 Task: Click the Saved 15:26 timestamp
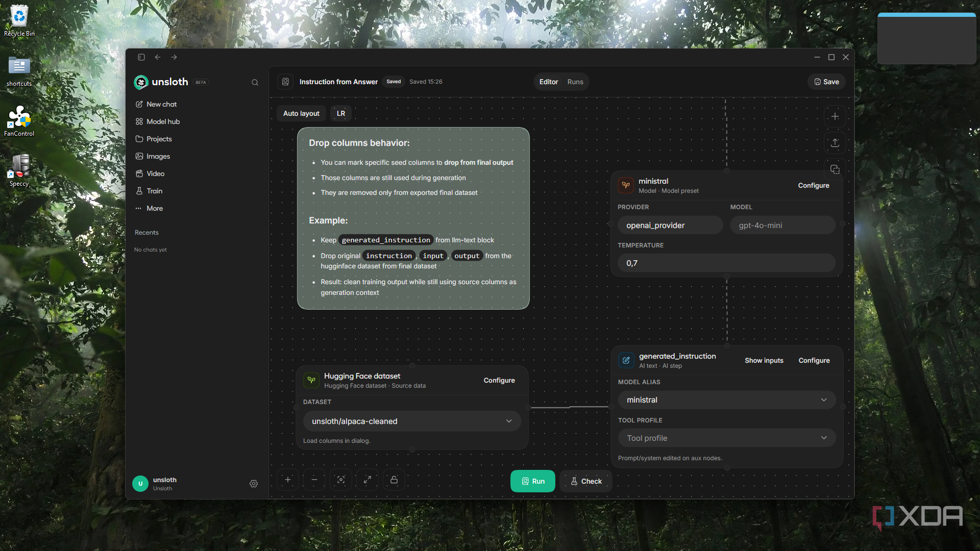point(426,82)
